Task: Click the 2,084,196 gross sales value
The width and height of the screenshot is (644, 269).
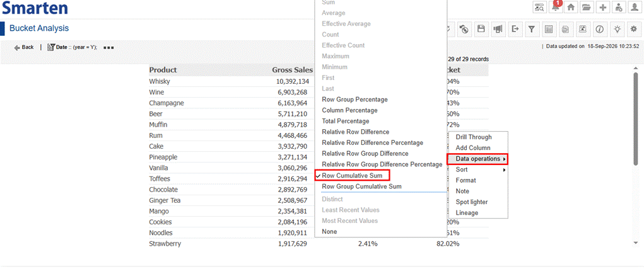Action: click(x=294, y=222)
